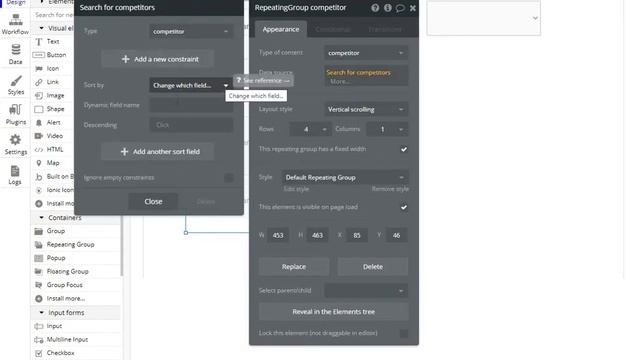Open the Type competitor dropdown in search
Image resolution: width=640 pixels, height=360 pixels.
191,31
